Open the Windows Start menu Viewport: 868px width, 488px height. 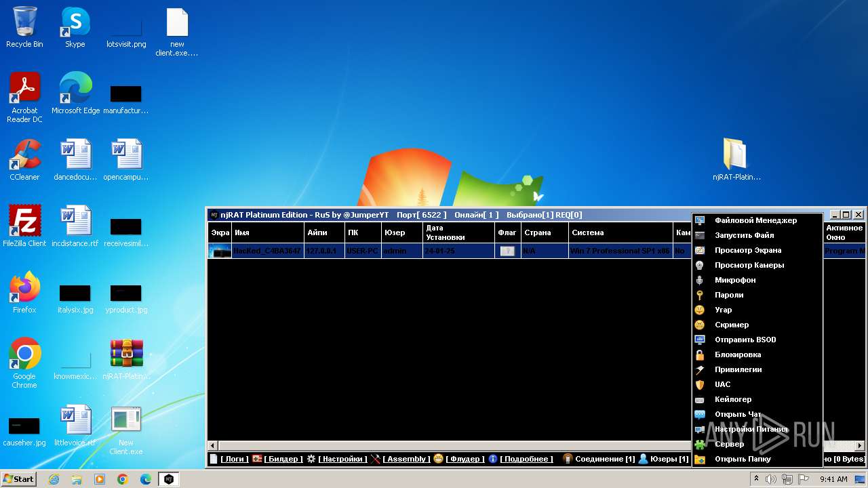click(19, 479)
